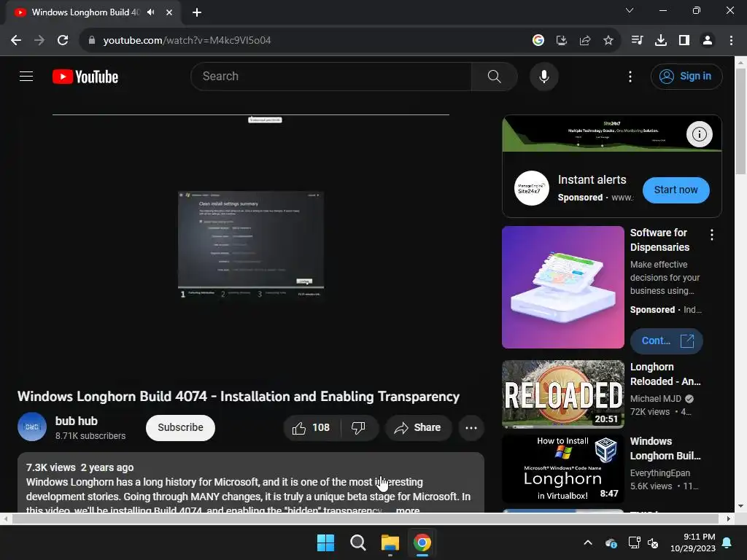Open the YouTube hamburger guide menu
The image size is (747, 560).
[x=26, y=76]
